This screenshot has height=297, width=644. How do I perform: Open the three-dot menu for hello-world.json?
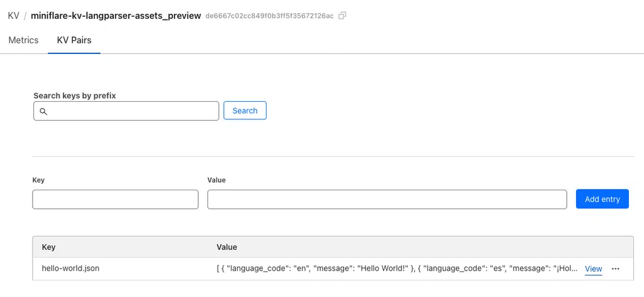tap(616, 269)
